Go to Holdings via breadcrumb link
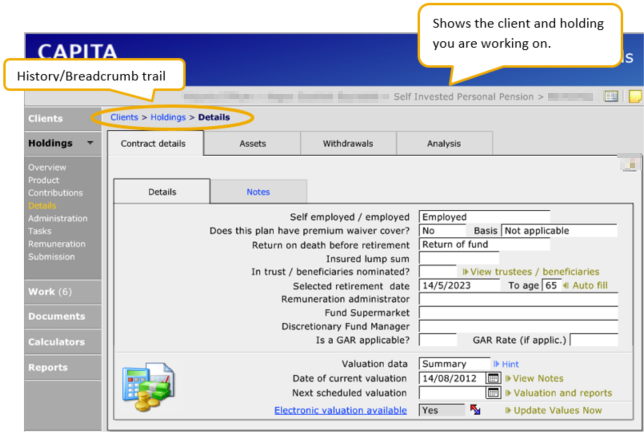This screenshot has width=644, height=436. pos(168,117)
